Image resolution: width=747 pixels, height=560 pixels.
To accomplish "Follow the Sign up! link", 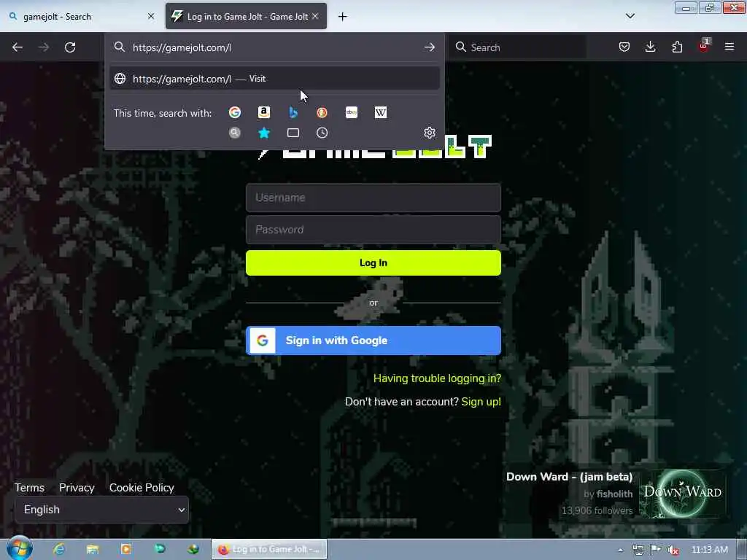I will pyautogui.click(x=481, y=402).
